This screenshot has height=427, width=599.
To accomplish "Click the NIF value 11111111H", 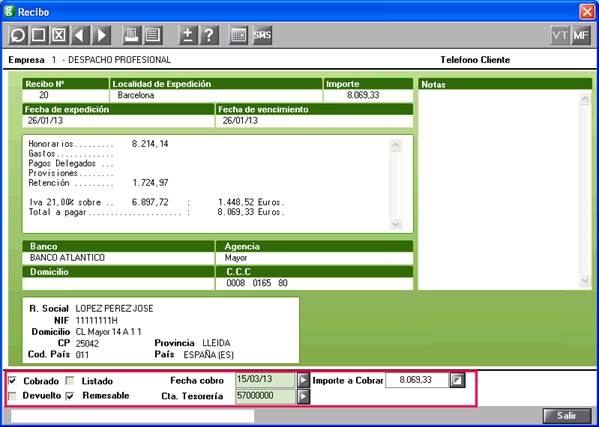I will tap(97, 320).
